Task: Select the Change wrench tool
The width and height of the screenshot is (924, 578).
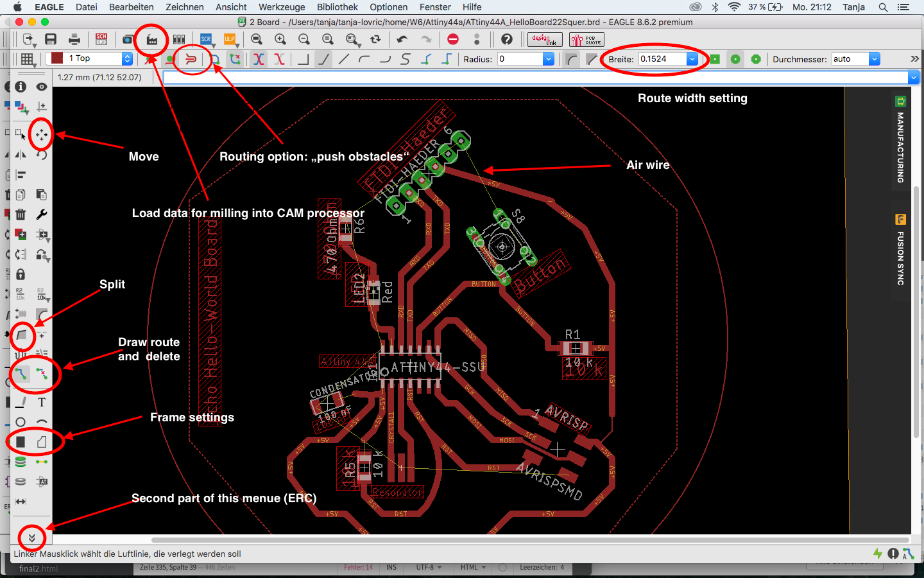Action: [x=42, y=215]
